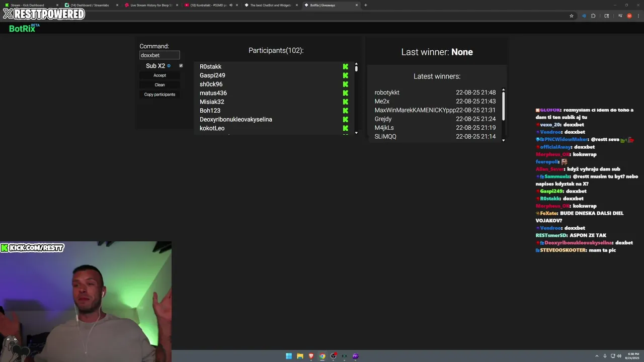Mute the Kontrafakt tab via speaker icon
Screen dimensions: 644x362
tap(231, 5)
